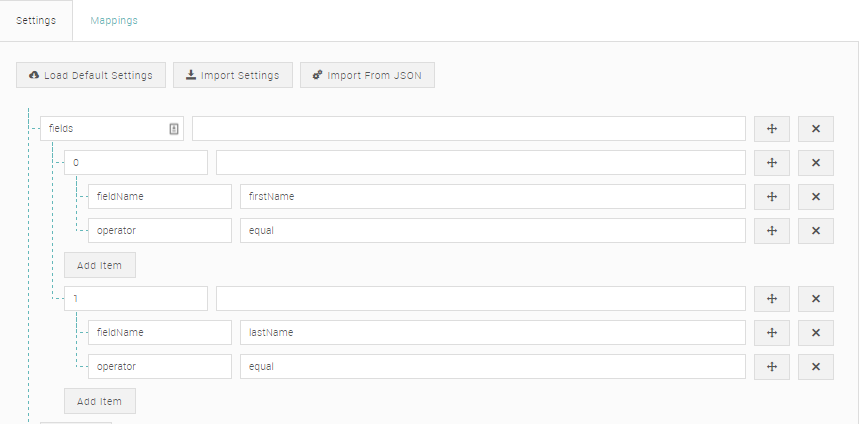The image size is (867, 424).
Task: Click Add Item under item 1
Action: [100, 401]
